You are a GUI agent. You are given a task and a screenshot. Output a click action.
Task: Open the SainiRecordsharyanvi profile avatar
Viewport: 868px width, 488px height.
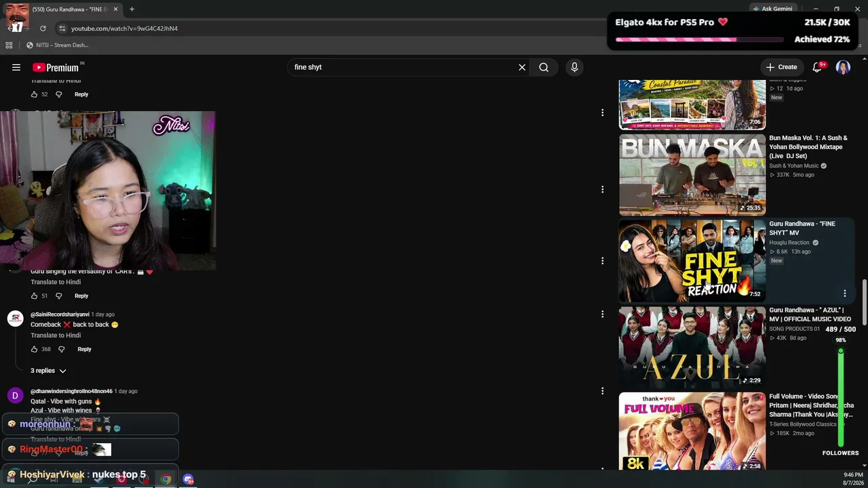[x=15, y=319]
